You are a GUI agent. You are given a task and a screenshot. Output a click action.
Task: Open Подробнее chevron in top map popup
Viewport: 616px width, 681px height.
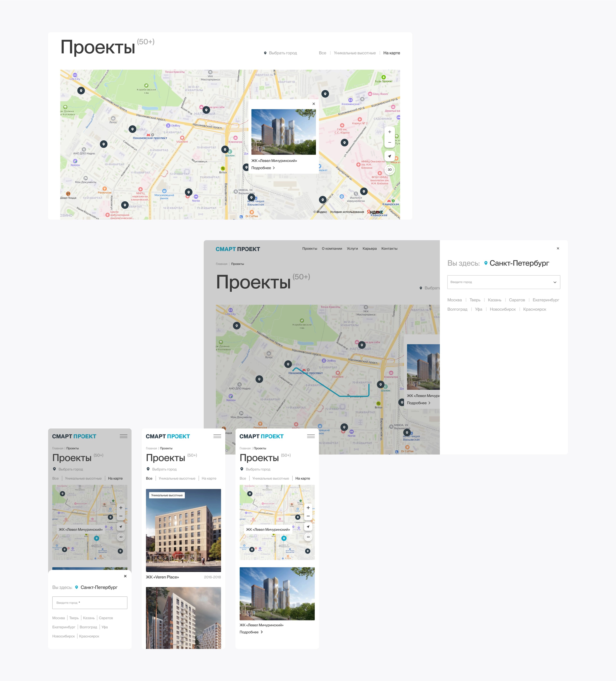coord(274,168)
